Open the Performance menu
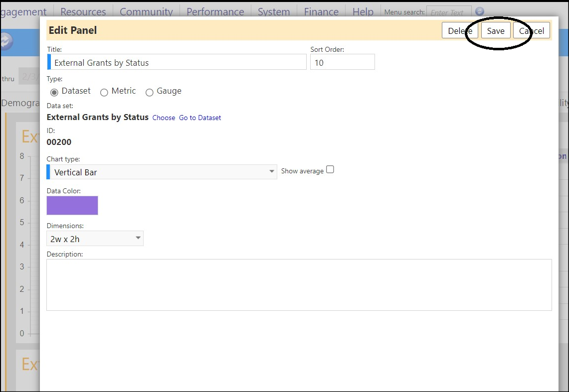 click(215, 11)
